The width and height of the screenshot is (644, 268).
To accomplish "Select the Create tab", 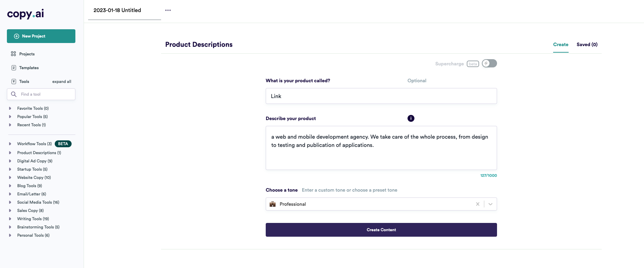I will [561, 45].
